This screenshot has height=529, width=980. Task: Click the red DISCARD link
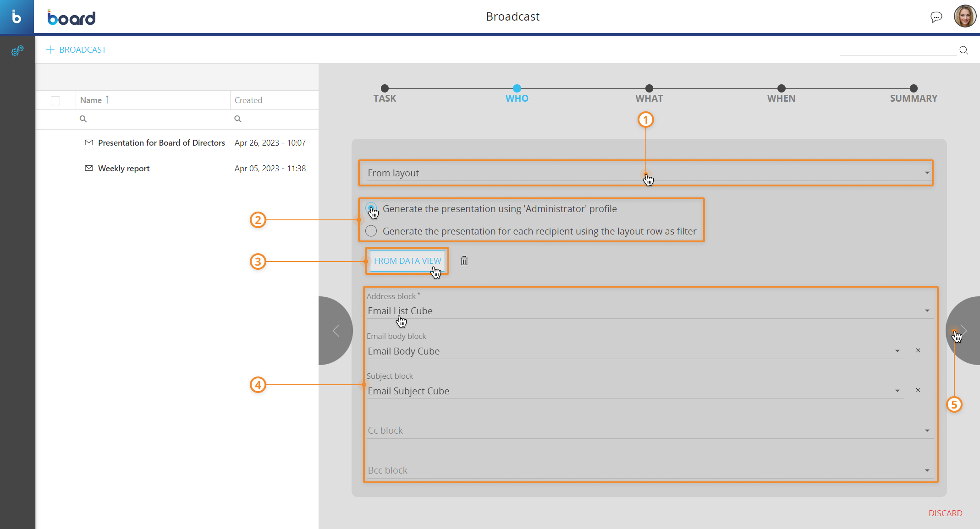coord(945,513)
